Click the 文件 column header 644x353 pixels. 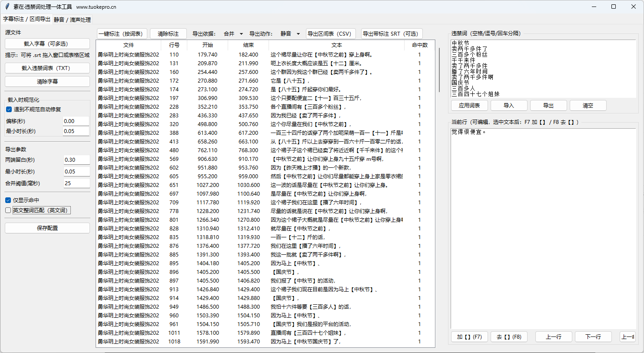click(129, 45)
